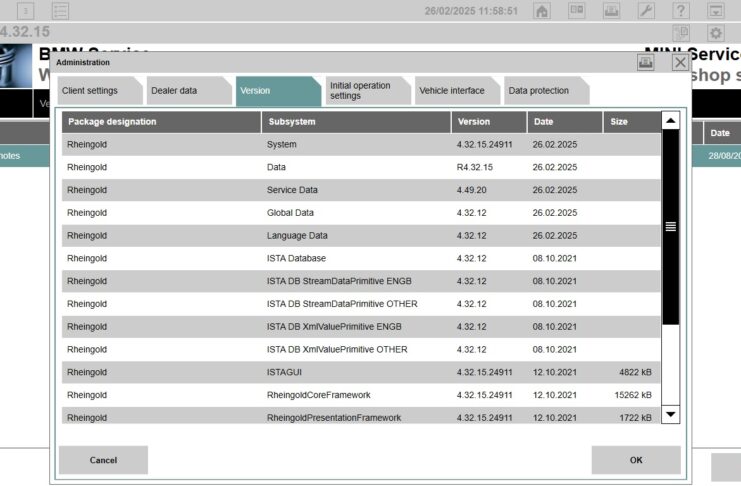Click the home icon in top toolbar
The width and height of the screenshot is (741, 486).
tap(542, 10)
